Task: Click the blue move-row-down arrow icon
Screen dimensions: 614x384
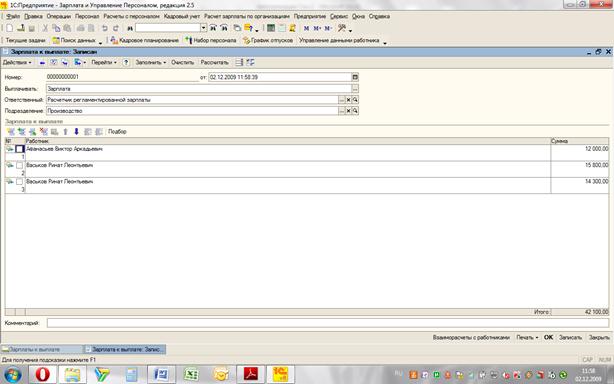Action: (76, 132)
